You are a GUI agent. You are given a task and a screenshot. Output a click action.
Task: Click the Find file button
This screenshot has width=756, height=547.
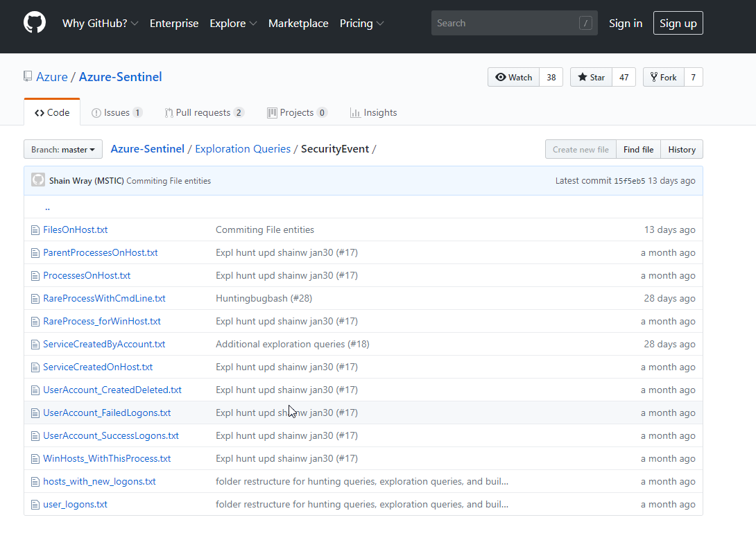coord(638,149)
